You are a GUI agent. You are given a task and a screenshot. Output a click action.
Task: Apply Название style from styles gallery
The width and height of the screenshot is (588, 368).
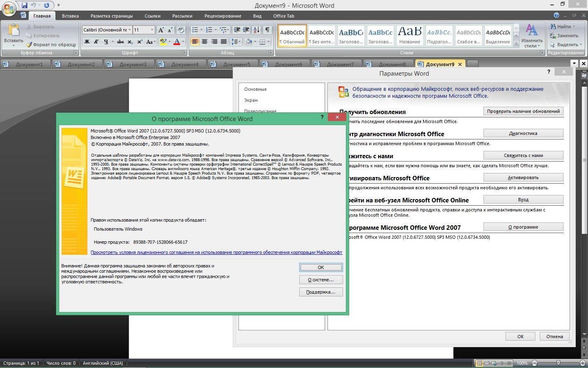click(x=410, y=35)
